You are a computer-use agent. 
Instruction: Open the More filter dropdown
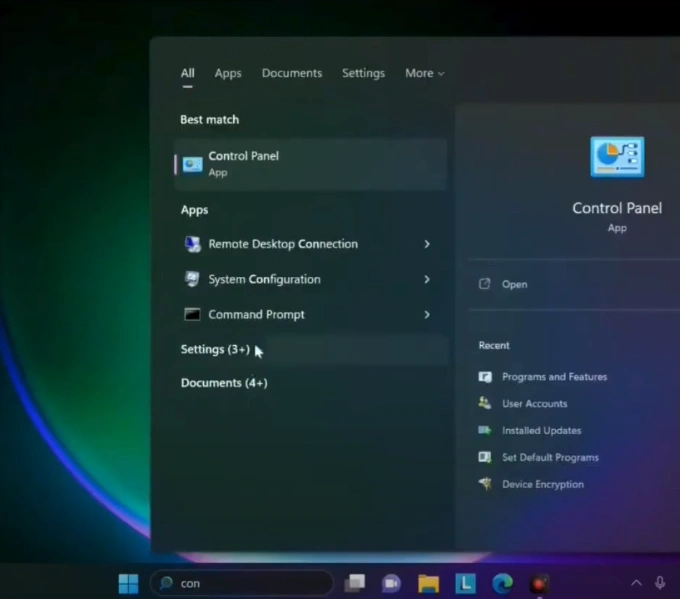point(425,73)
